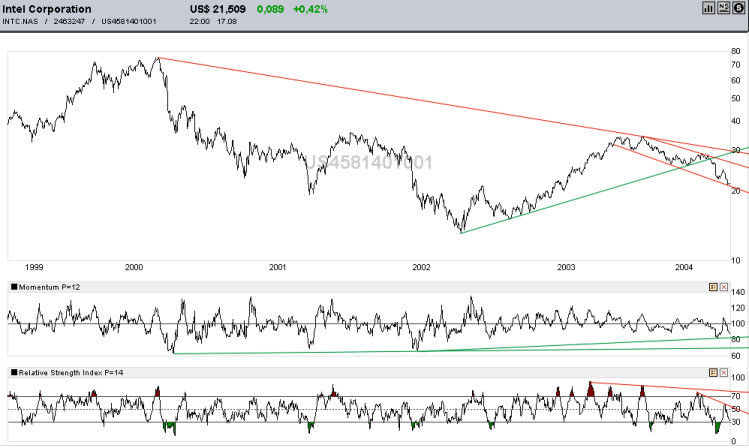Click the timestamp 22:00
The height and width of the screenshot is (448, 749).
[199, 21]
